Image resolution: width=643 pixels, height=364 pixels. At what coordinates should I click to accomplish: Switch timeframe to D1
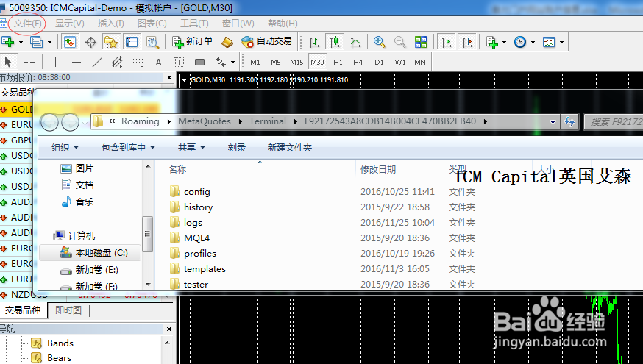click(x=379, y=63)
